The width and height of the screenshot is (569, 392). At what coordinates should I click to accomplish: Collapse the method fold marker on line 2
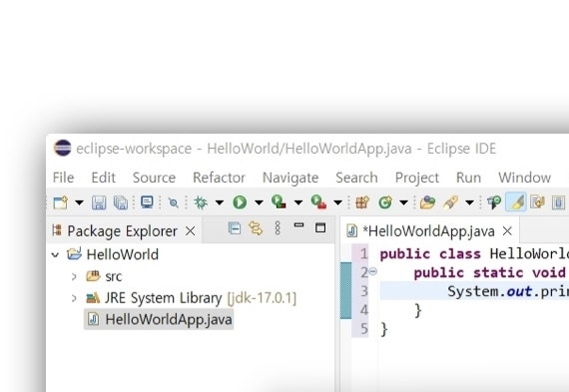[373, 271]
